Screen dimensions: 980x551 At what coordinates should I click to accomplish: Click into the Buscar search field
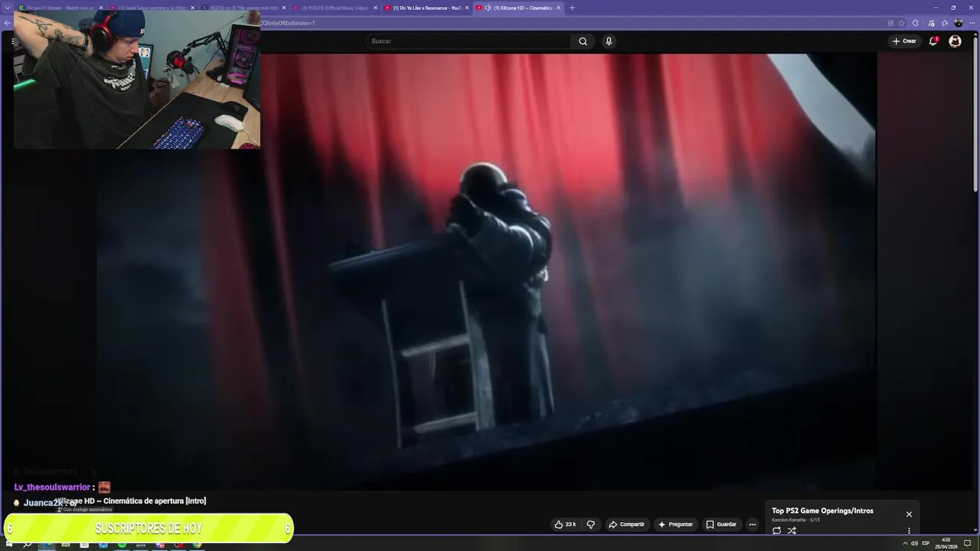(469, 41)
